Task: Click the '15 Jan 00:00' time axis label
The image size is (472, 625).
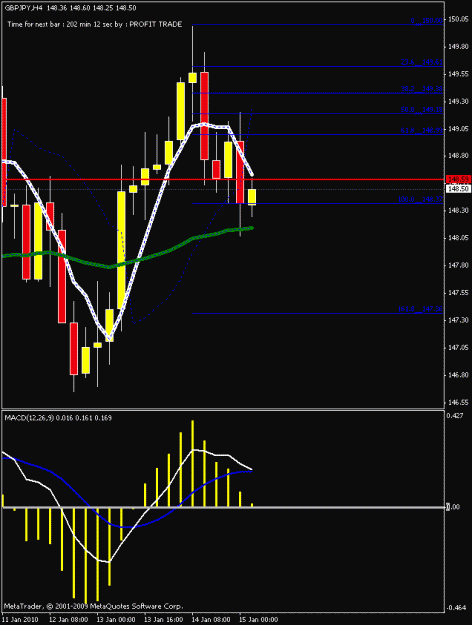Action: click(258, 619)
